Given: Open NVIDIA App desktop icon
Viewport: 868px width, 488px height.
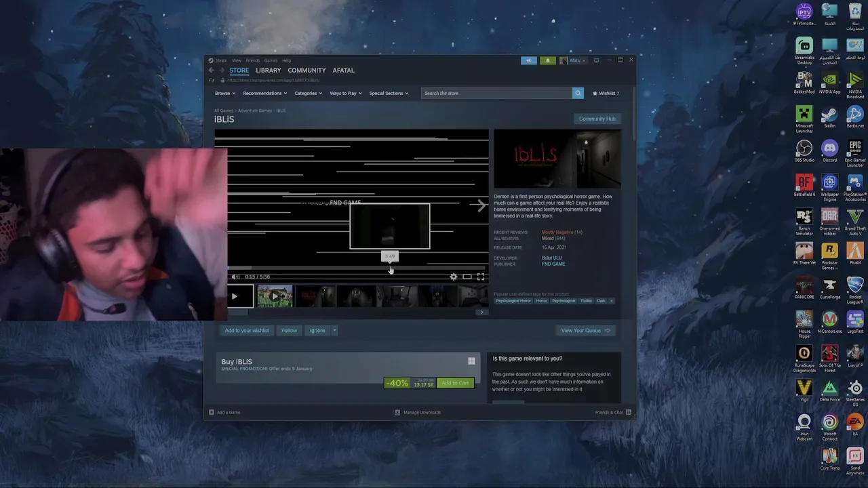Looking at the screenshot, I should tap(829, 83).
